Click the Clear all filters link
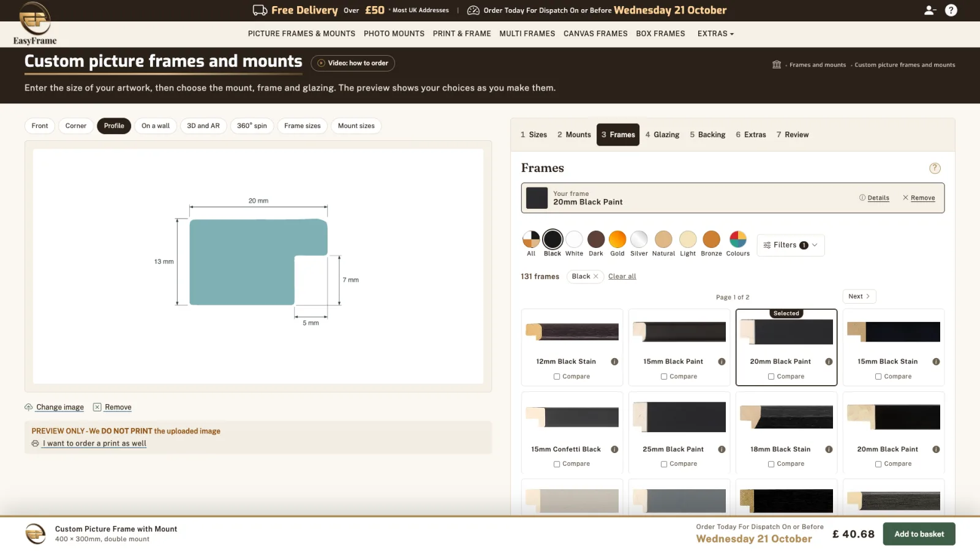Screen dimensions: 980x551 (622, 277)
